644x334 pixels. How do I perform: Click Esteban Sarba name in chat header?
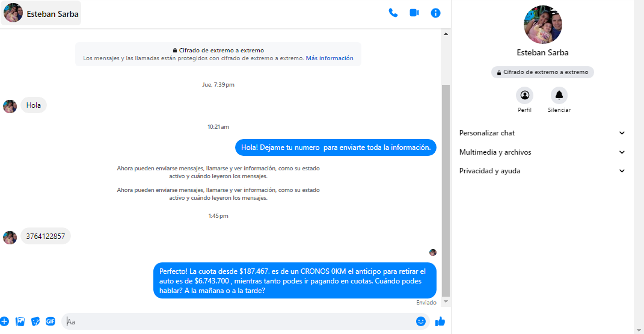pos(52,13)
